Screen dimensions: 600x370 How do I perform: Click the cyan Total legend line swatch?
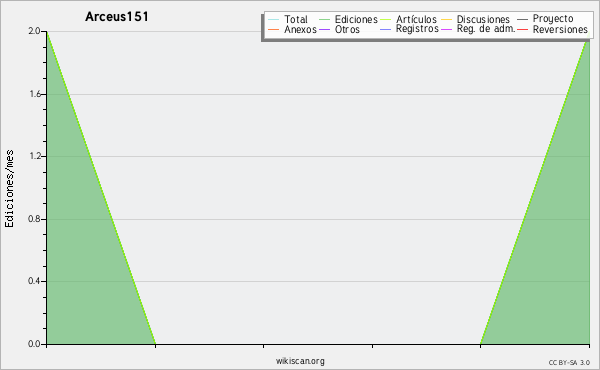274,19
